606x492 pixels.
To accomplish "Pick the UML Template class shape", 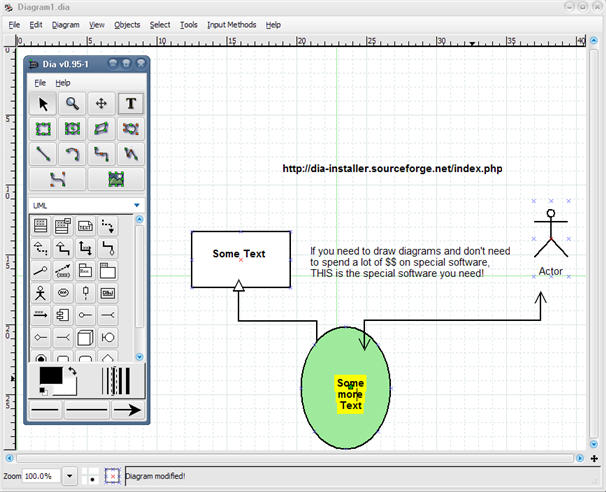I will [x=63, y=226].
